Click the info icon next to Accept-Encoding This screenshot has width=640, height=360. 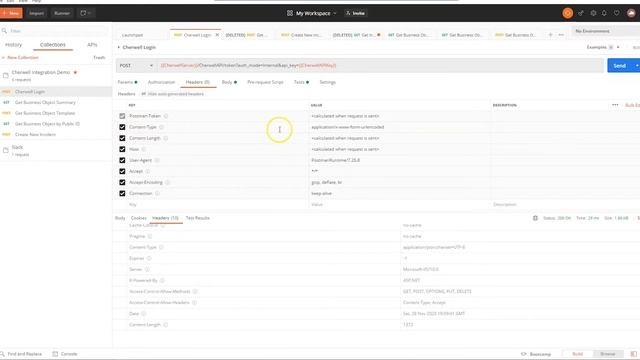coord(167,182)
